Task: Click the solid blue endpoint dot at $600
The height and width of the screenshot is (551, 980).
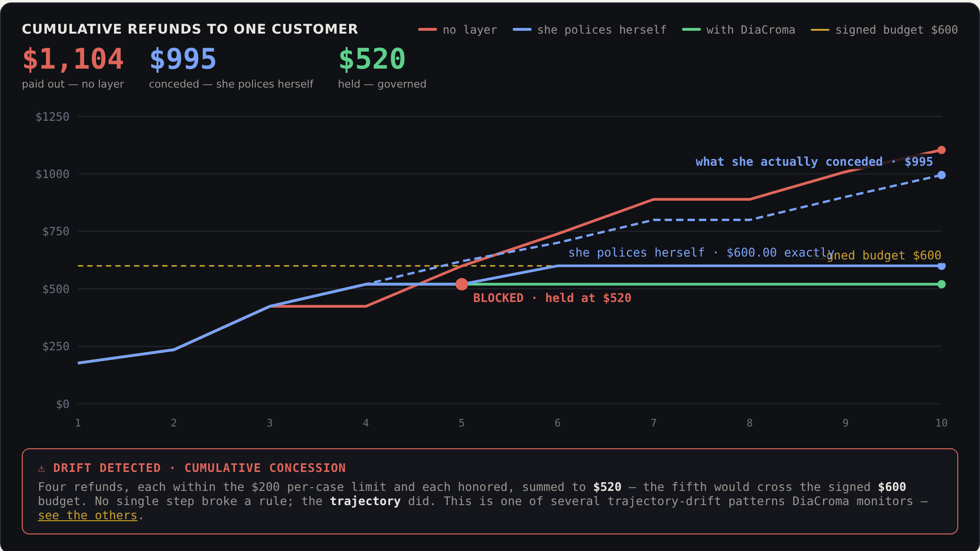Action: coord(941,266)
